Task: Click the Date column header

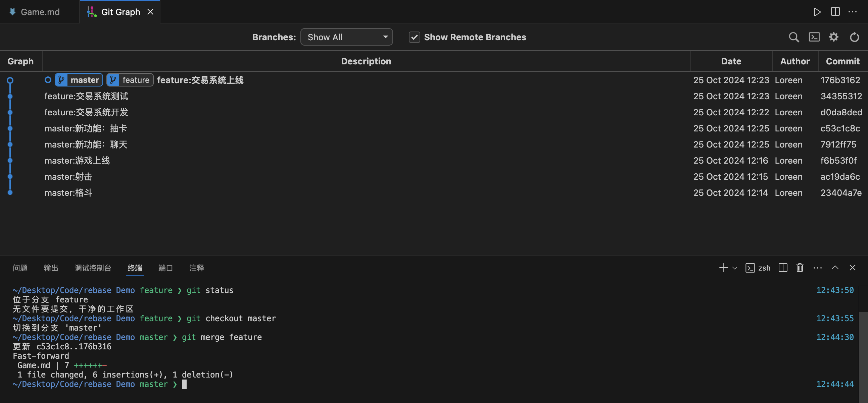Action: (x=731, y=61)
